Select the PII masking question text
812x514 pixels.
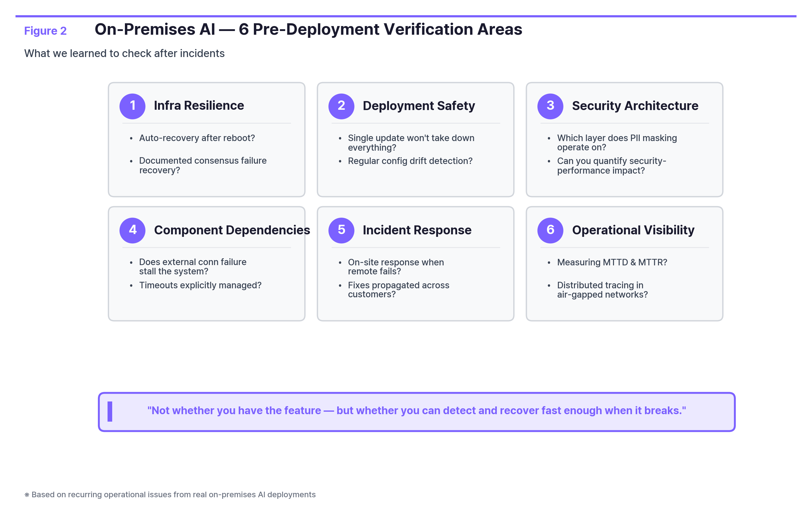coord(616,142)
